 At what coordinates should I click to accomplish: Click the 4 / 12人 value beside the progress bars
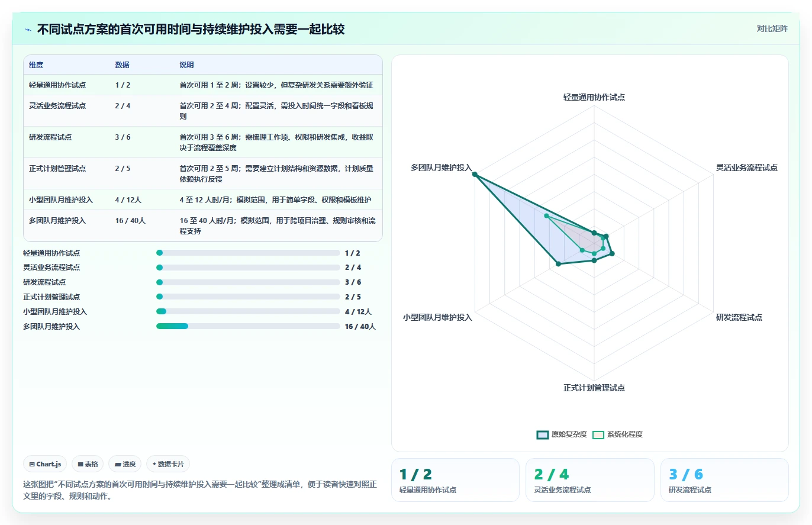358,312
